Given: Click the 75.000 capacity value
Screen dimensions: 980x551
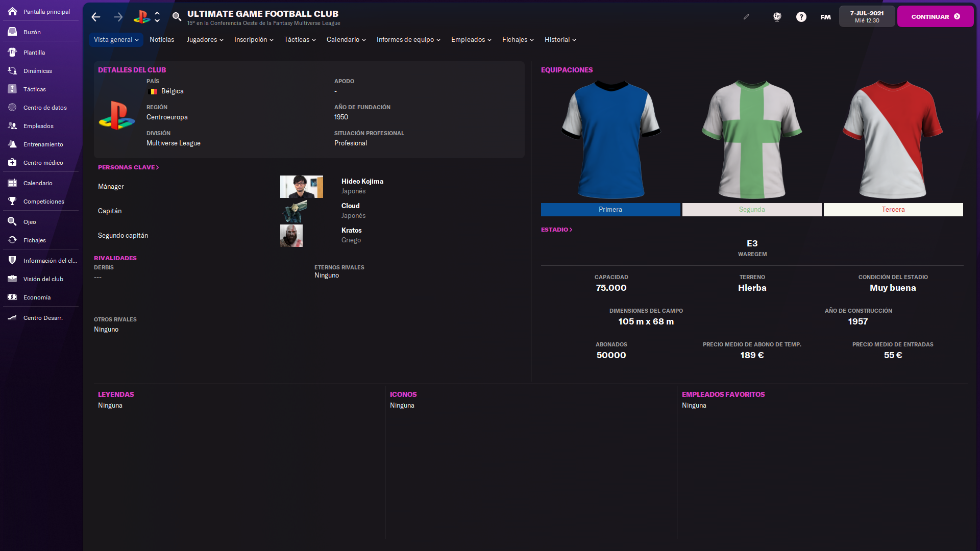Looking at the screenshot, I should click(x=611, y=288).
